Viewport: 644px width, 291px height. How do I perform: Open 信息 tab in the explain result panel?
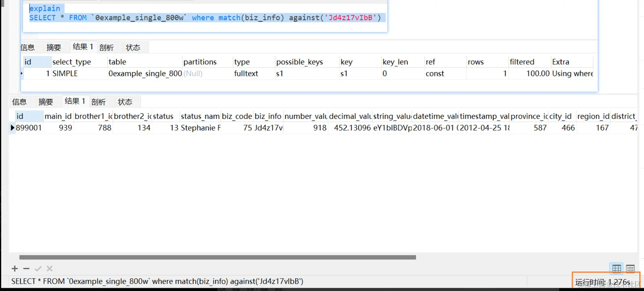[x=27, y=48]
